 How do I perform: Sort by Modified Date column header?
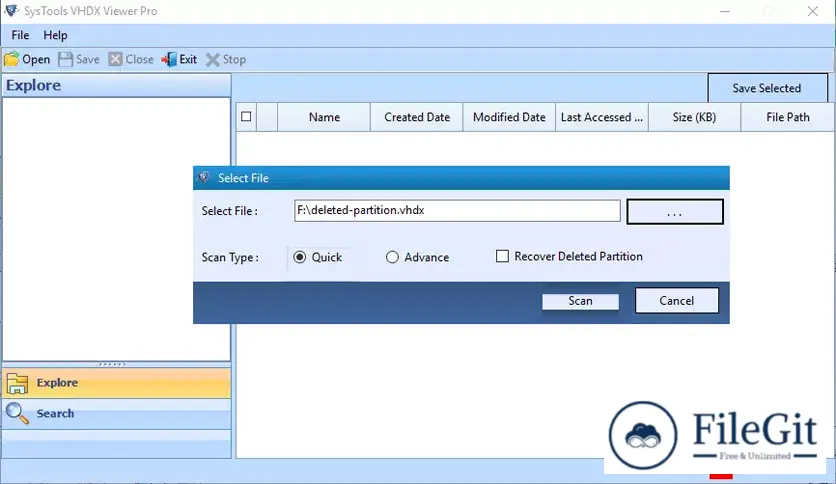[x=509, y=117]
